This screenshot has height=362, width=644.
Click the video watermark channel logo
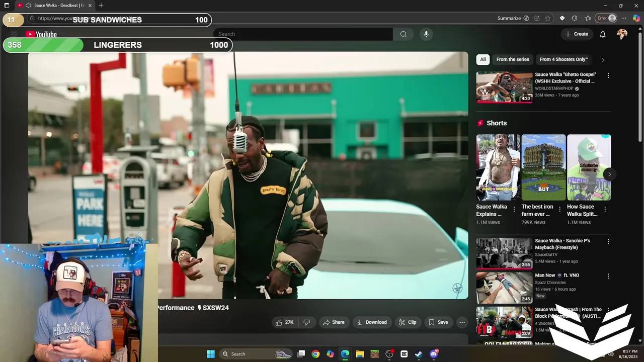pyautogui.click(x=457, y=288)
